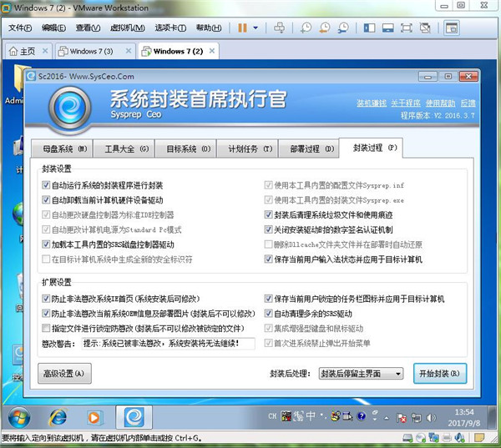Click VMware network adapter status icon
This screenshot has height=448, width=501.
[434, 437]
